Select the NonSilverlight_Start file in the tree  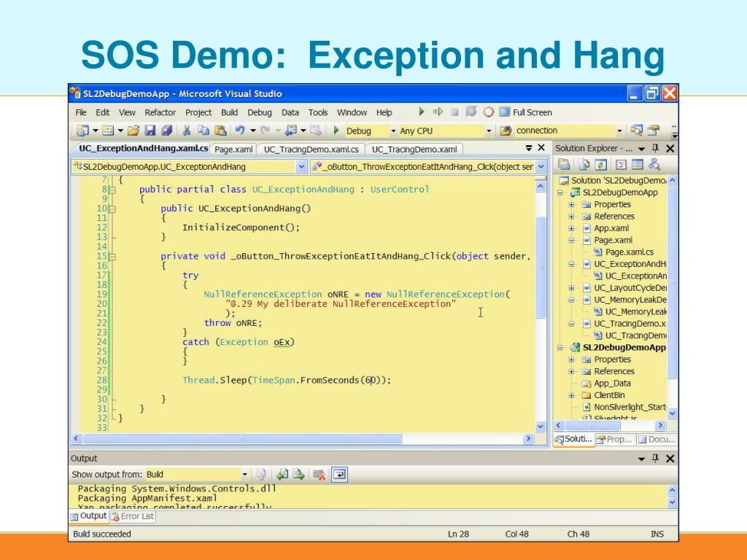point(630,407)
